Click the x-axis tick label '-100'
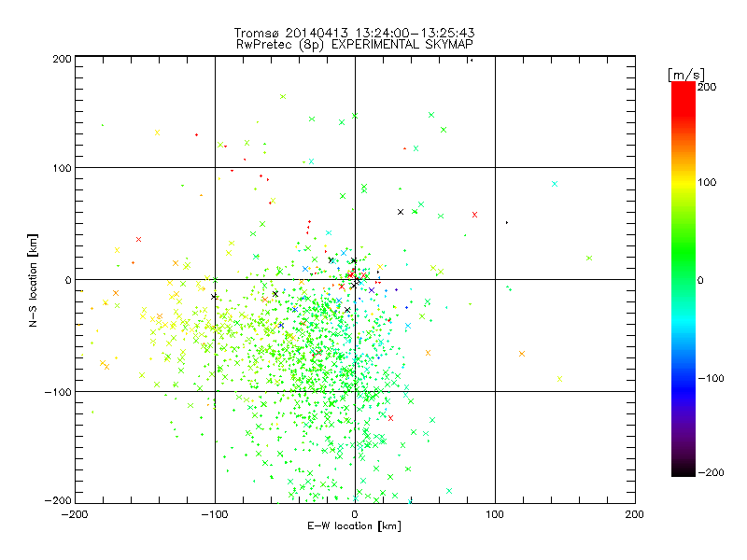The width and height of the screenshot is (747, 560). tap(215, 514)
